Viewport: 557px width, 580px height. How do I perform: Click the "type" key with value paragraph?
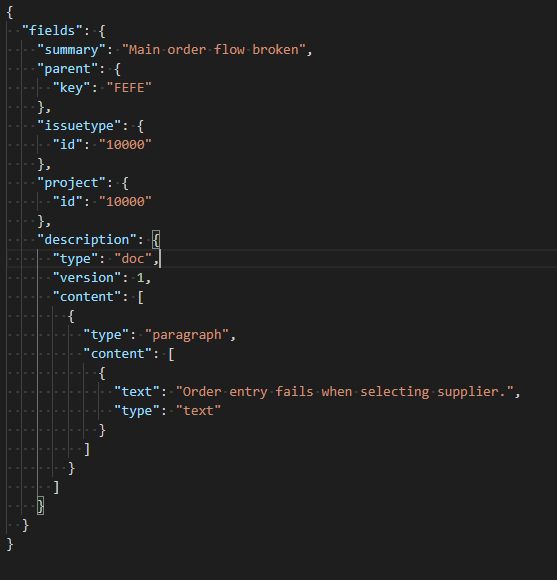click(106, 335)
